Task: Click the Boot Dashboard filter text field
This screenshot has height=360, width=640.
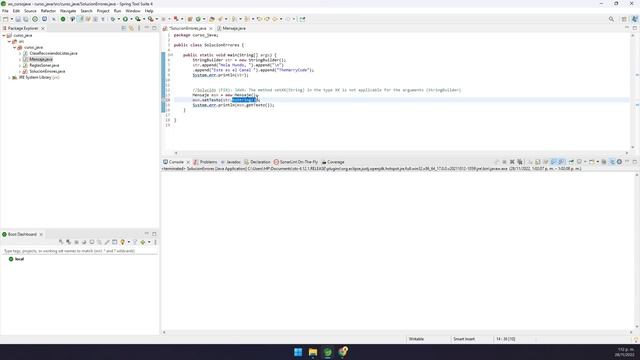Action: point(80,251)
